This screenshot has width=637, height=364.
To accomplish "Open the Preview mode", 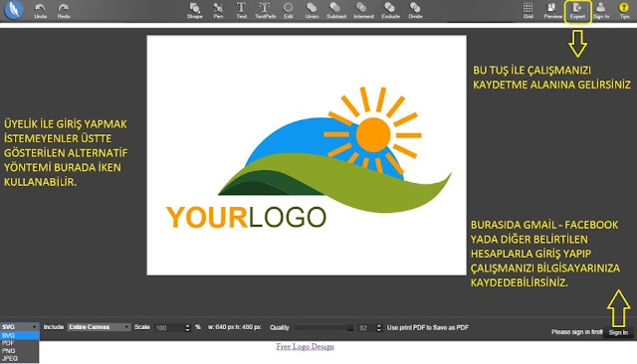I will tap(552, 11).
